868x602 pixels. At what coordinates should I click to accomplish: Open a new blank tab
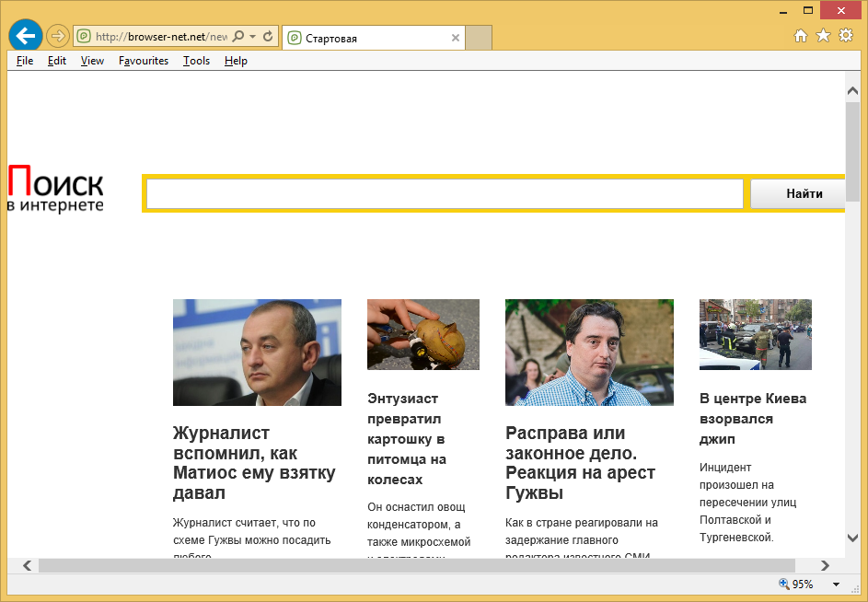(x=479, y=38)
